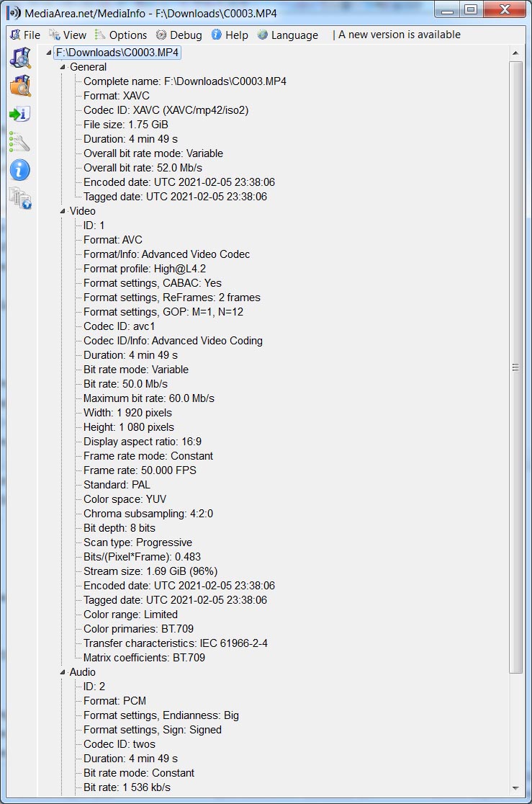Select 'Maximum bit rate: 60.0 Mb/s' row
Viewport: 532px width, 804px height.
(148, 398)
